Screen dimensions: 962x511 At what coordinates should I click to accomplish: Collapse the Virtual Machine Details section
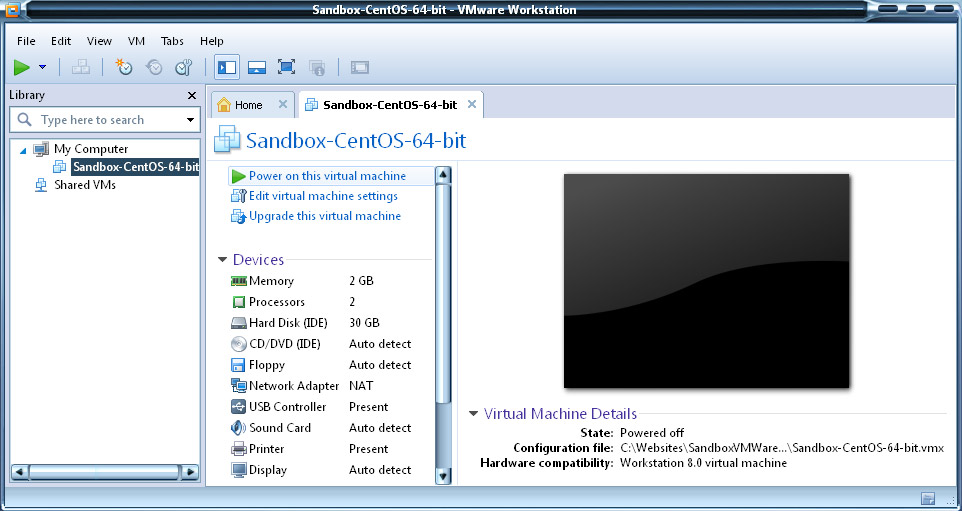pos(473,414)
